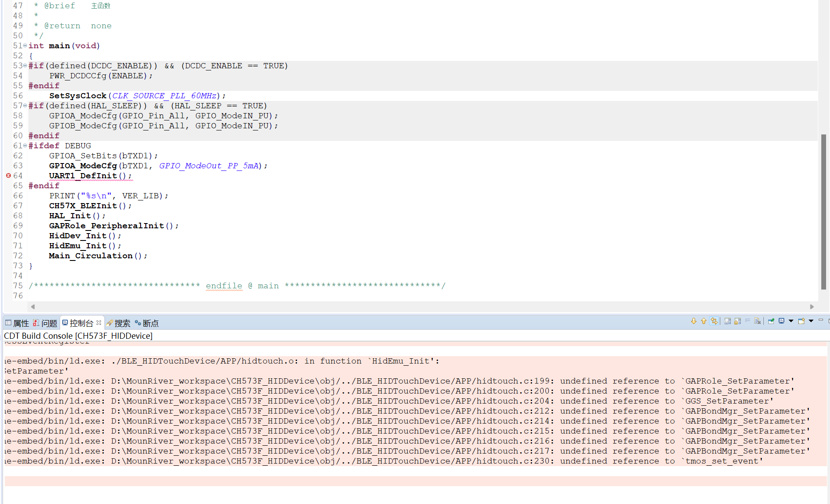
Task: Collapse the #ifdef DEBUG block fold
Action: pos(25,146)
